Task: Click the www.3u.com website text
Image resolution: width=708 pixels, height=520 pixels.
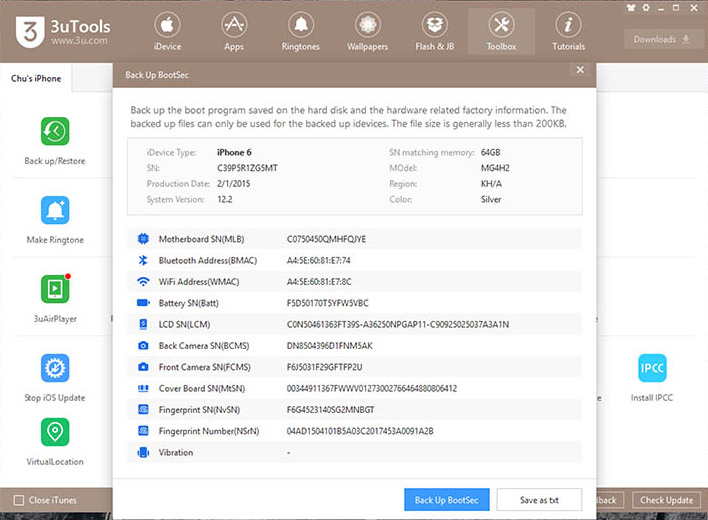Action: 79,41
